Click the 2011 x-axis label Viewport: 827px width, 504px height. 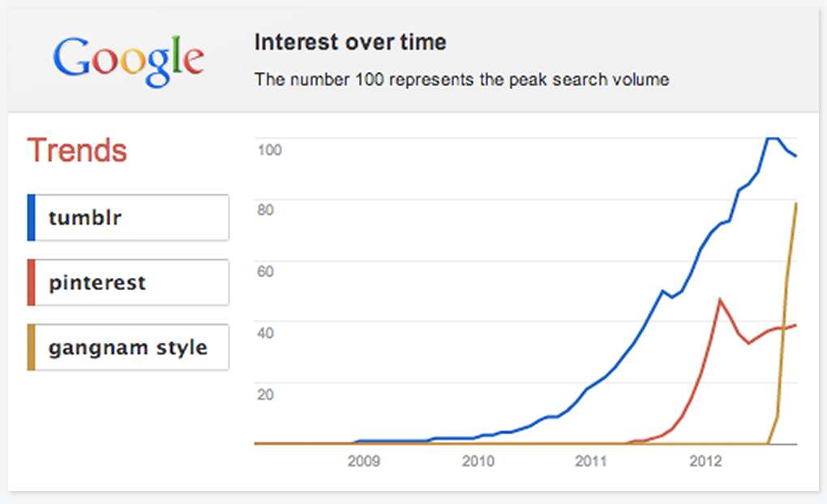coord(591,462)
